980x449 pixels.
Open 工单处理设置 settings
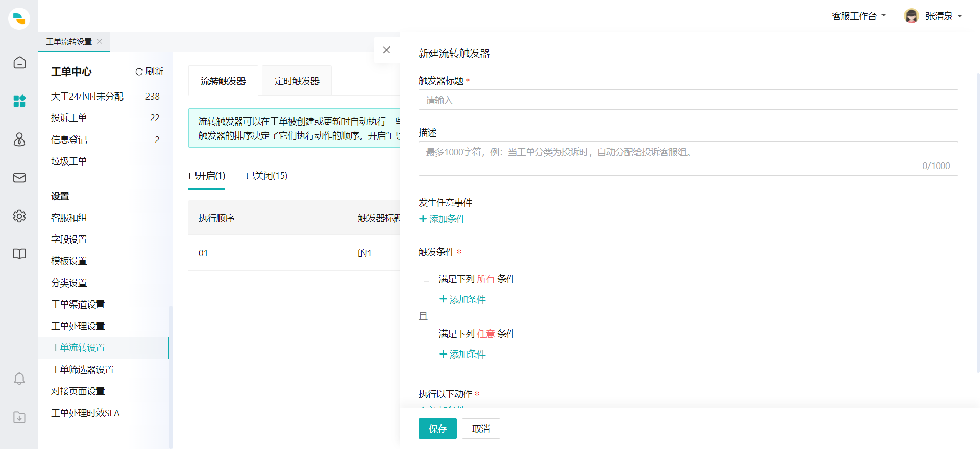pyautogui.click(x=78, y=326)
